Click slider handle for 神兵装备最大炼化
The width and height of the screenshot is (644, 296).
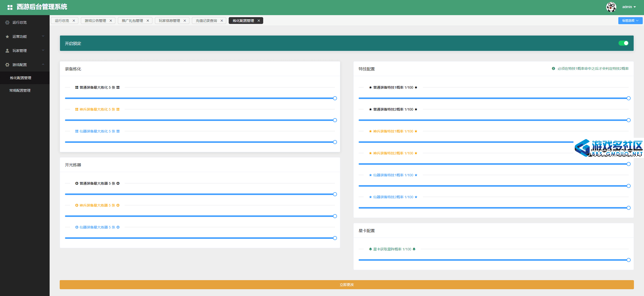pyautogui.click(x=335, y=120)
